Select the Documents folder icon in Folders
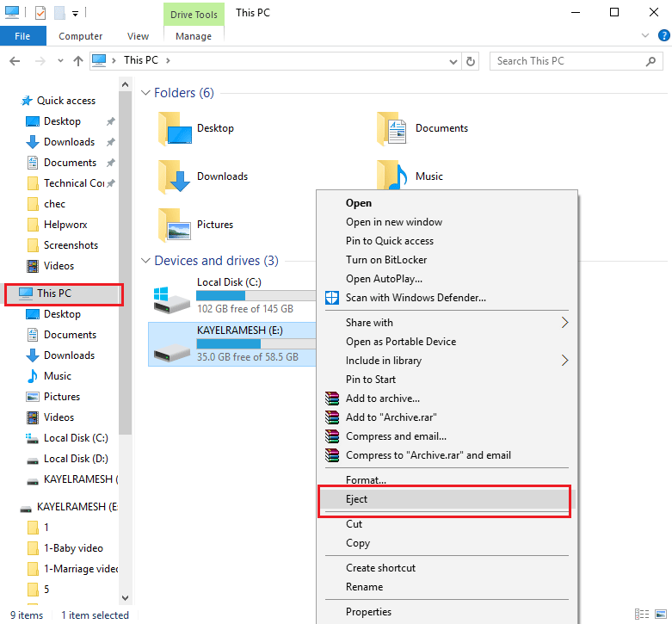This screenshot has height=624, width=672. (391, 128)
